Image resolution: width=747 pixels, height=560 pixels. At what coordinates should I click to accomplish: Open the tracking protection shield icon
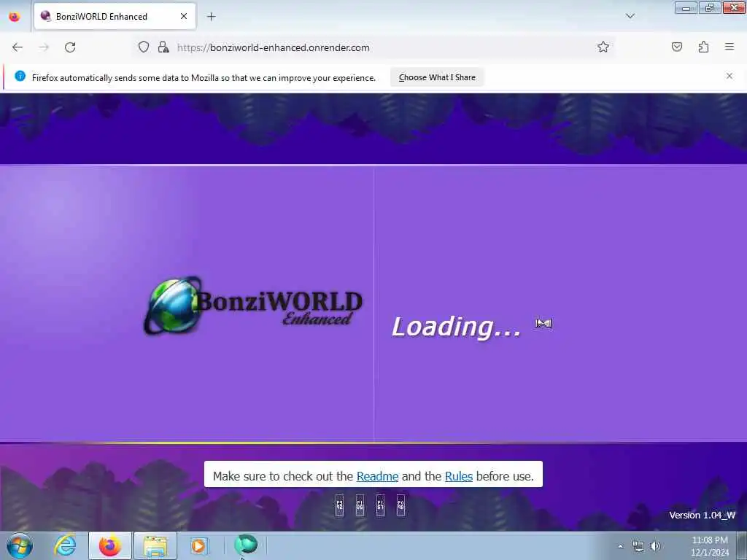coord(144,47)
